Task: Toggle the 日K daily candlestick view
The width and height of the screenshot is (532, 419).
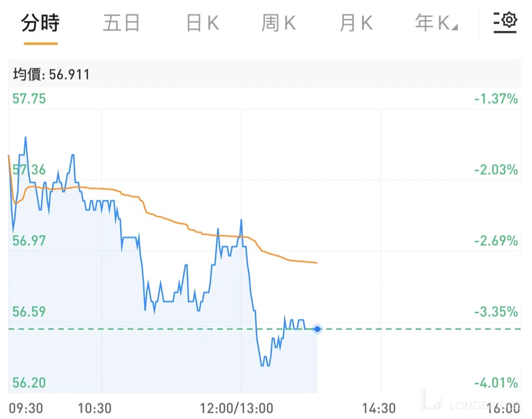Action: [202, 22]
